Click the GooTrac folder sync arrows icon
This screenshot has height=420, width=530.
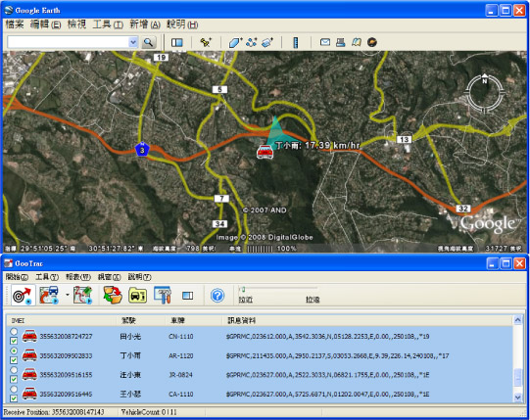(x=113, y=295)
